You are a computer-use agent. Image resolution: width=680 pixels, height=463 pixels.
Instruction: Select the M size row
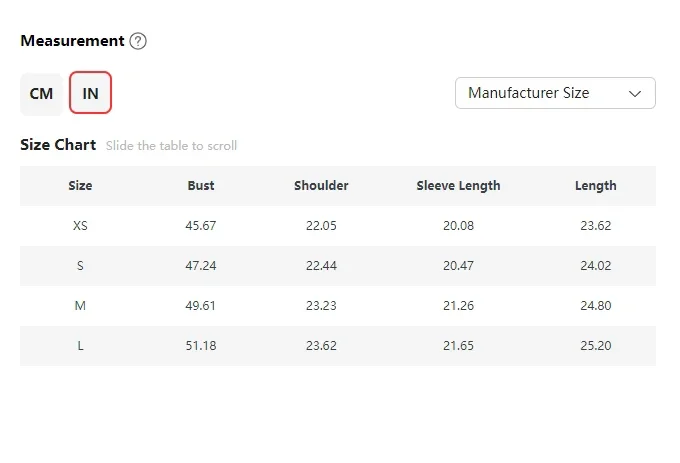[x=80, y=305]
